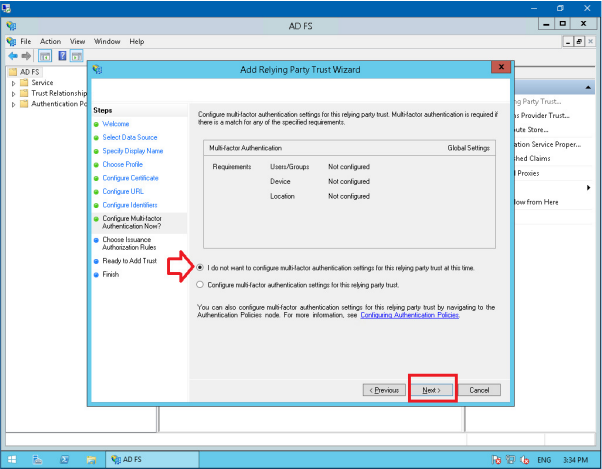The image size is (602, 469).
Task: Open File Explorer from the taskbar
Action: (x=91, y=459)
